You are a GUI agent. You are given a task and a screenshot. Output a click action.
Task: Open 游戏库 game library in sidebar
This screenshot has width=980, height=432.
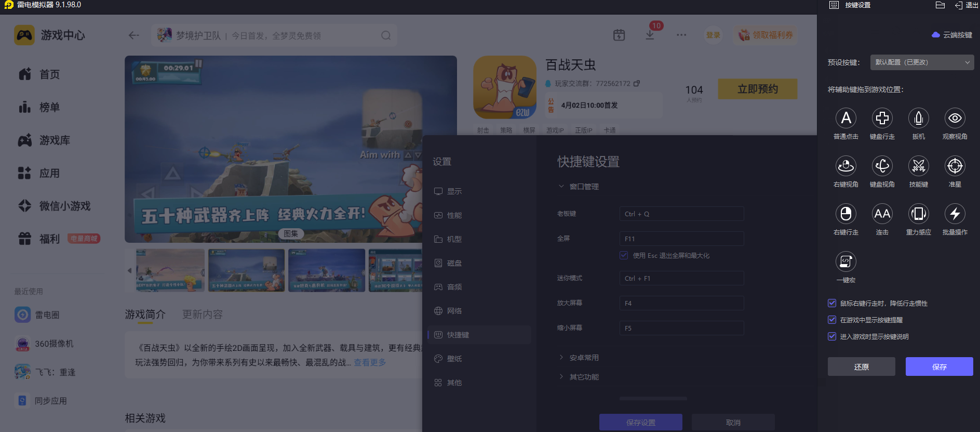(x=44, y=140)
